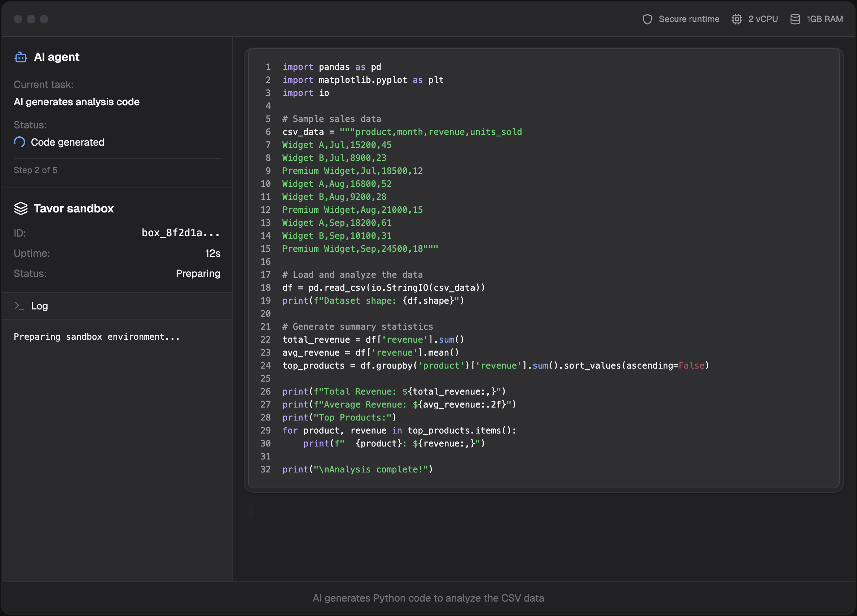
Task: Click the 'Total Revenue' print statement
Action: (x=394, y=392)
